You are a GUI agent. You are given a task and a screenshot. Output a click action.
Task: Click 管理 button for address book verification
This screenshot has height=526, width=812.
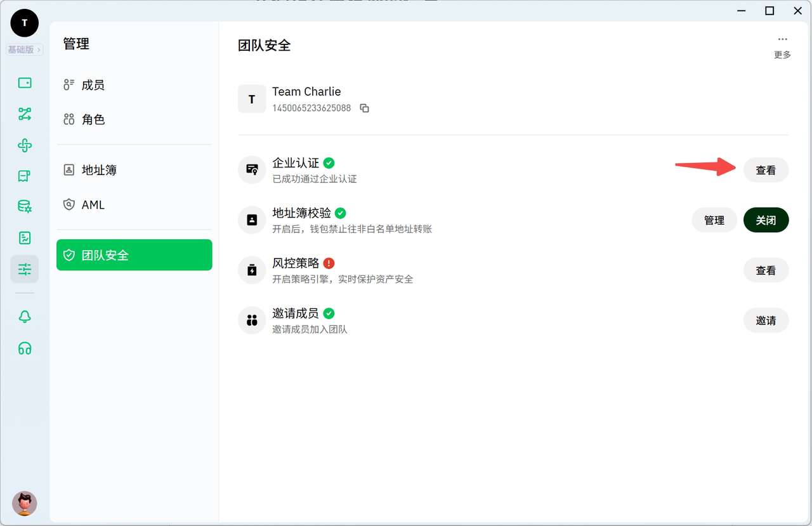[714, 220]
